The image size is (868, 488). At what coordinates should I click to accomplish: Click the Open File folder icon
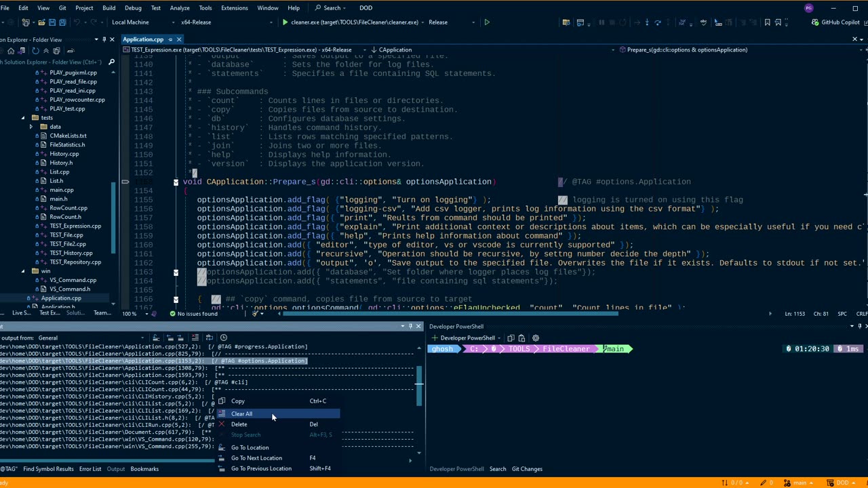41,22
